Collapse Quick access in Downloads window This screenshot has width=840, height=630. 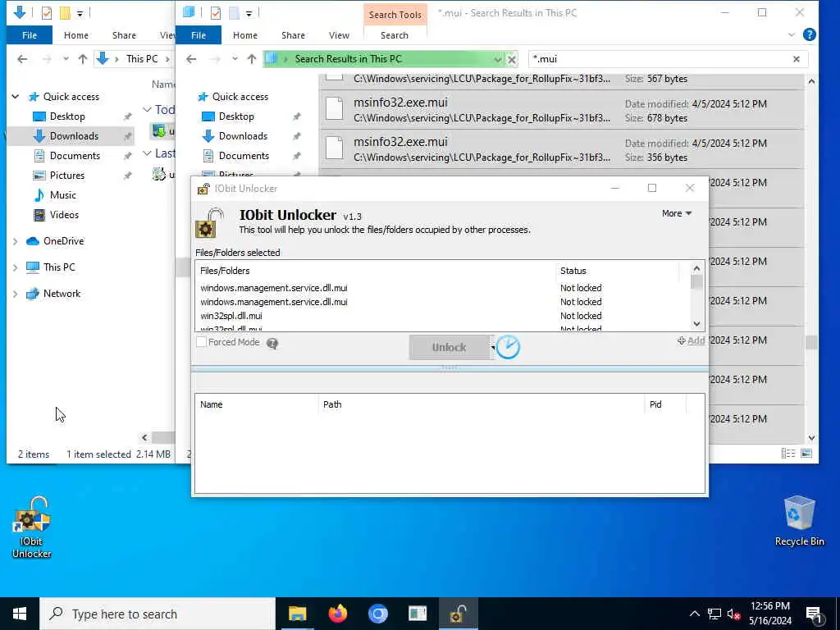pos(16,97)
